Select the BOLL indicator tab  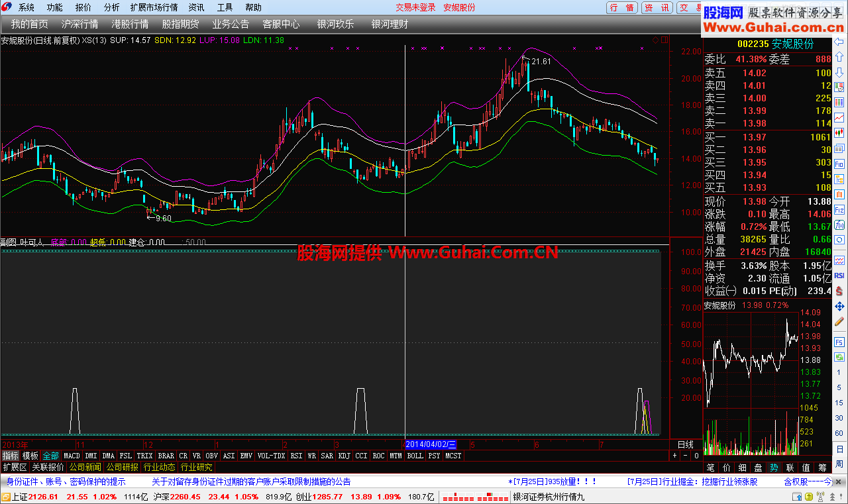(x=415, y=456)
